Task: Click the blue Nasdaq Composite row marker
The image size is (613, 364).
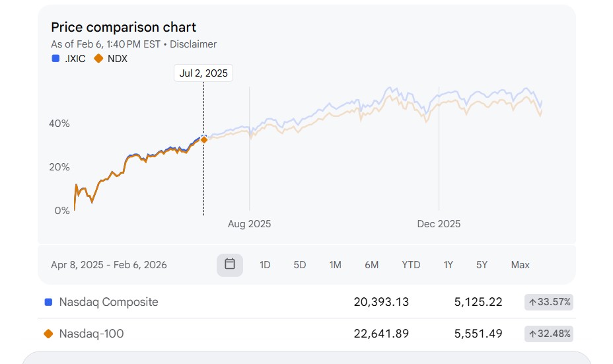Action: 48,302
